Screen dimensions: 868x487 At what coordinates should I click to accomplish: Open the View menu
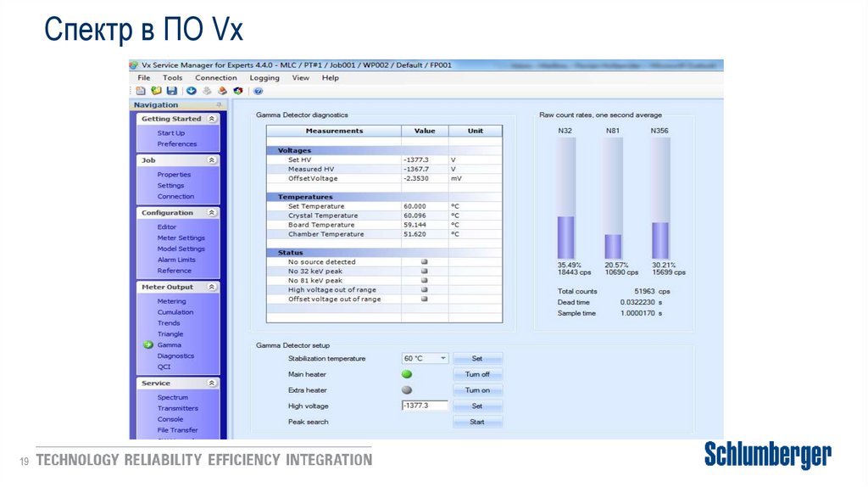[301, 77]
